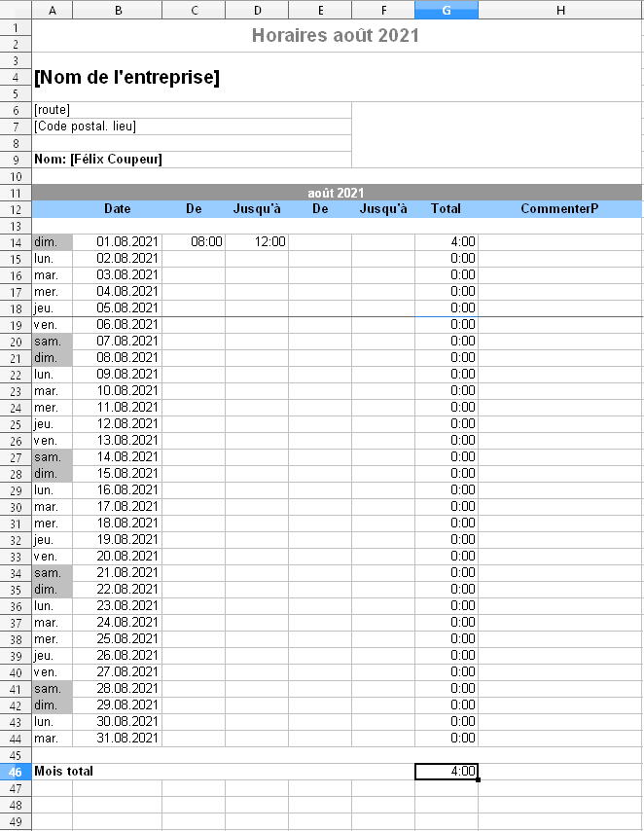Click the '0:00' total for 30.08.2021
Image resolution: width=644 pixels, height=831 pixels.
coord(447,722)
